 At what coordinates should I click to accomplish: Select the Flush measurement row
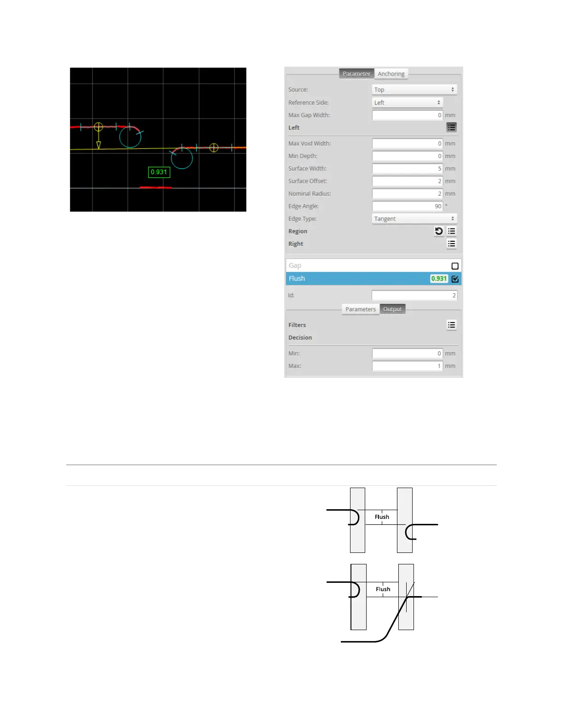point(373,279)
